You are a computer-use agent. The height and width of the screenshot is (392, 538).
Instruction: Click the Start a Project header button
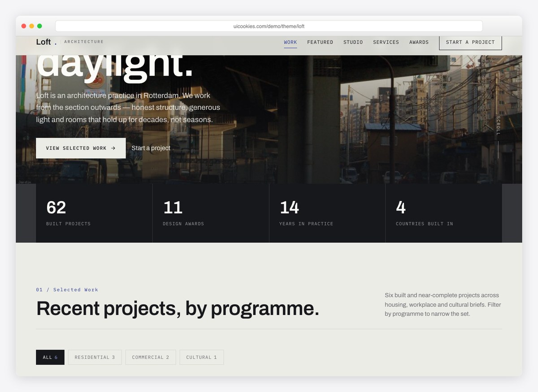pyautogui.click(x=470, y=42)
